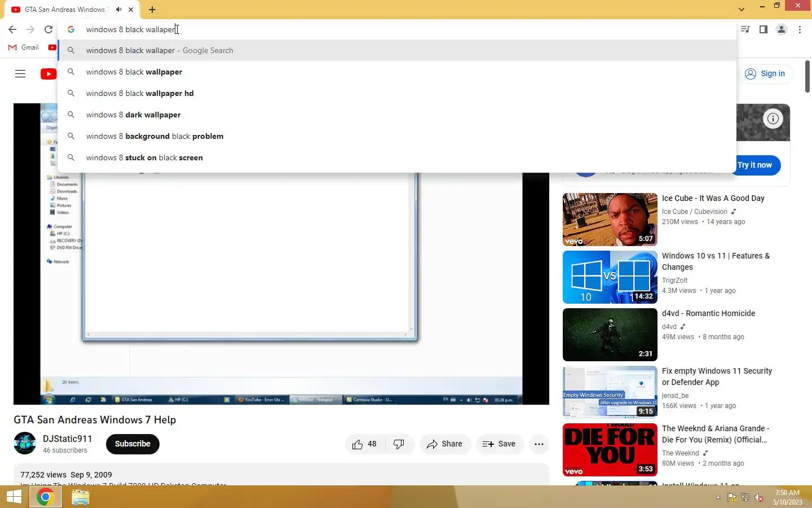Click the ad info circle icon
Viewport: 812px width, 508px height.
(773, 119)
